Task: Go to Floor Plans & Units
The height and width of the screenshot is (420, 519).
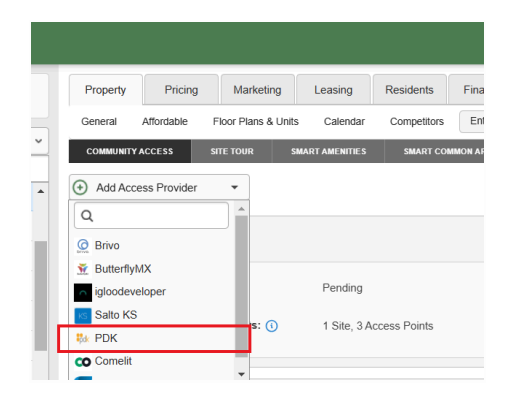Action: click(x=256, y=121)
